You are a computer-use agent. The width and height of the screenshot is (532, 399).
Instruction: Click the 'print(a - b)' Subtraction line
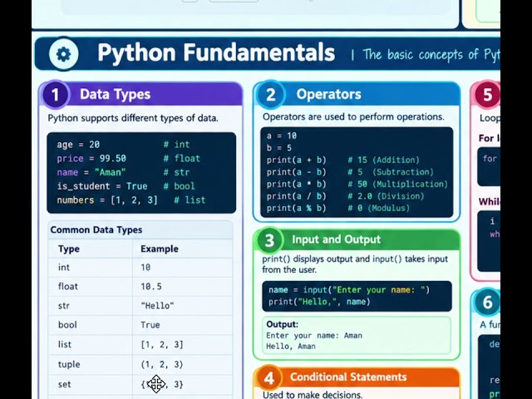coord(350,172)
